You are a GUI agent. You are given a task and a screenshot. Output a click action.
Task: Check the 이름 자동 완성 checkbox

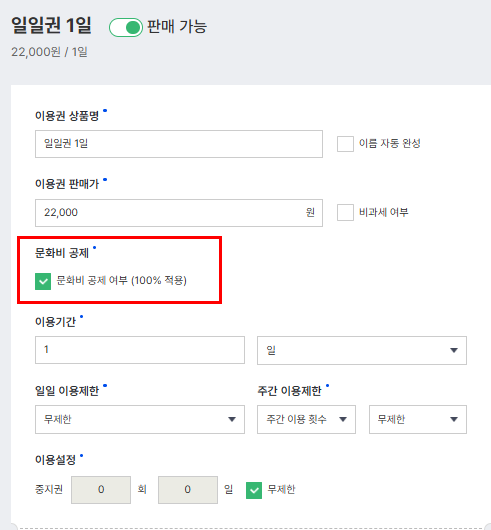point(345,144)
